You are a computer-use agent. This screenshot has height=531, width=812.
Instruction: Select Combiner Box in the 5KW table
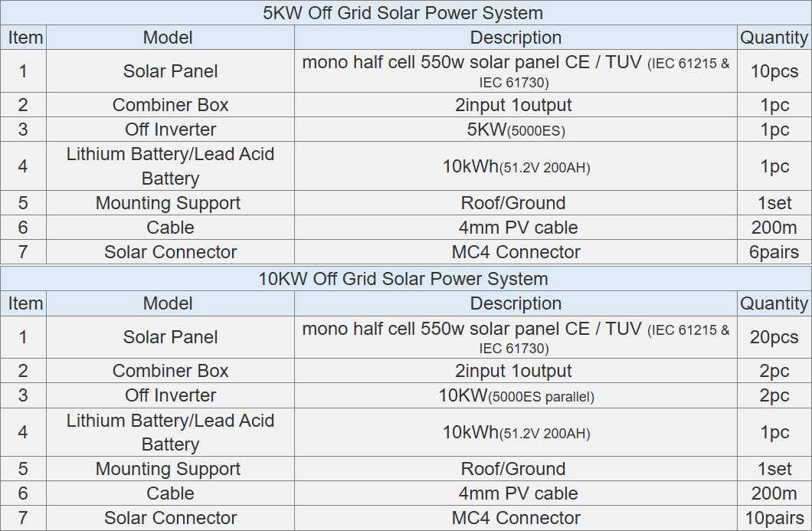[170, 105]
